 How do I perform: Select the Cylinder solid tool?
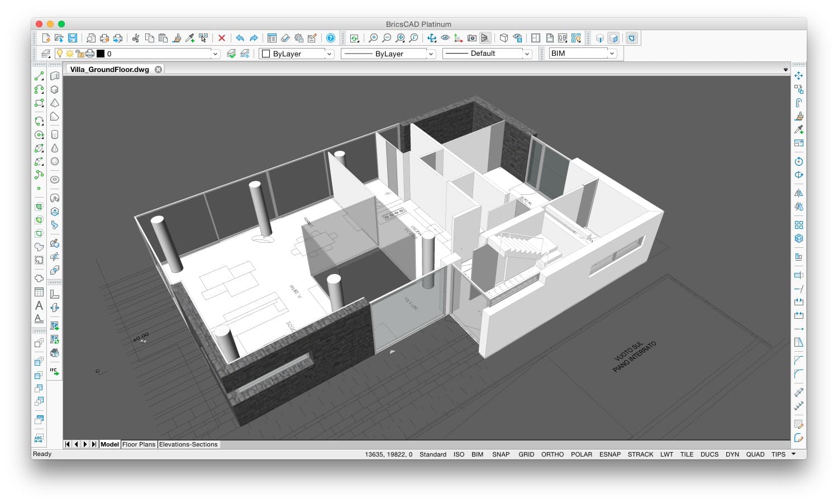click(55, 135)
